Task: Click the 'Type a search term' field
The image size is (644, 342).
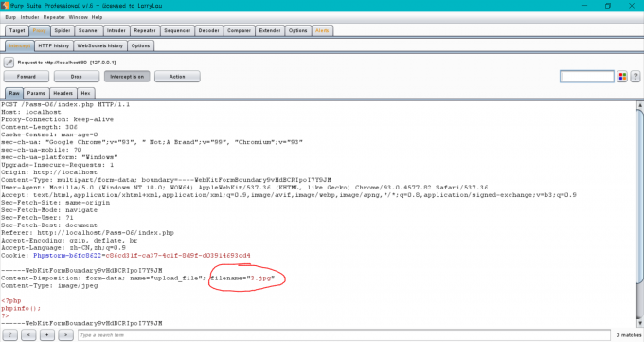Action: coord(344,335)
